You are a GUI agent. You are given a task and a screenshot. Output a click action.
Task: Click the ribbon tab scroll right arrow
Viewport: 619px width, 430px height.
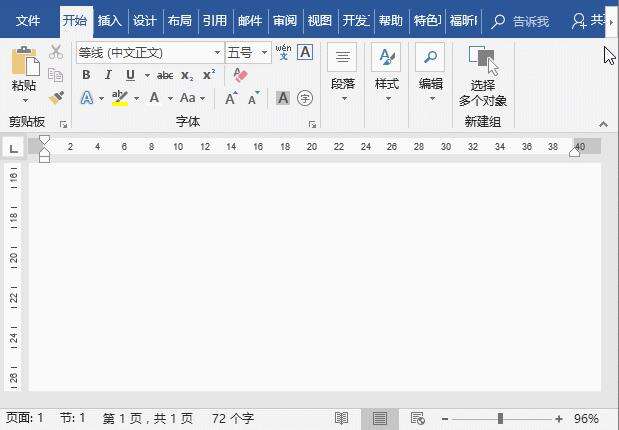611,22
